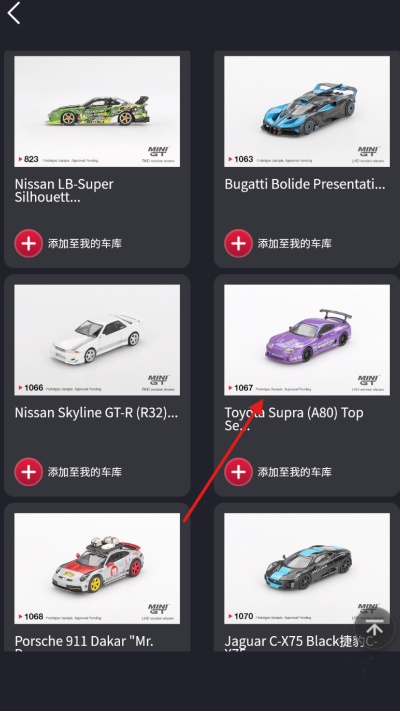400x711 pixels.
Task: Open the Toyota Supra (A80) title
Action: tap(294, 419)
